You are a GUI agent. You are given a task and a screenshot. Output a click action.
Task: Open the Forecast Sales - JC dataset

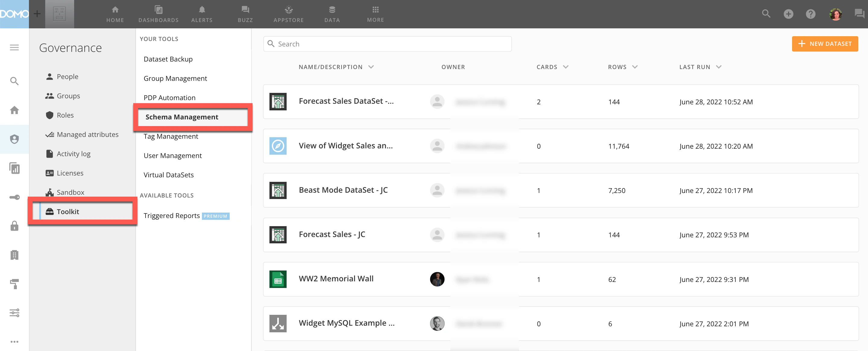pos(332,234)
